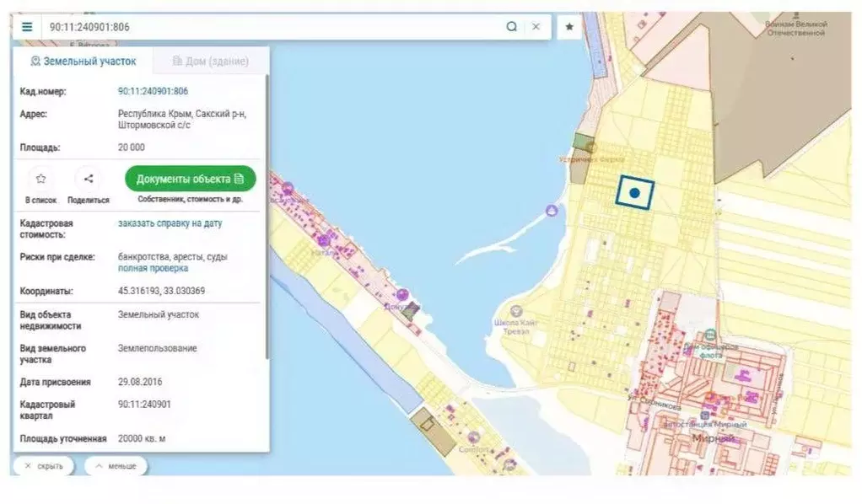
Task: Clear the search field with X icon
Action: coord(536,26)
